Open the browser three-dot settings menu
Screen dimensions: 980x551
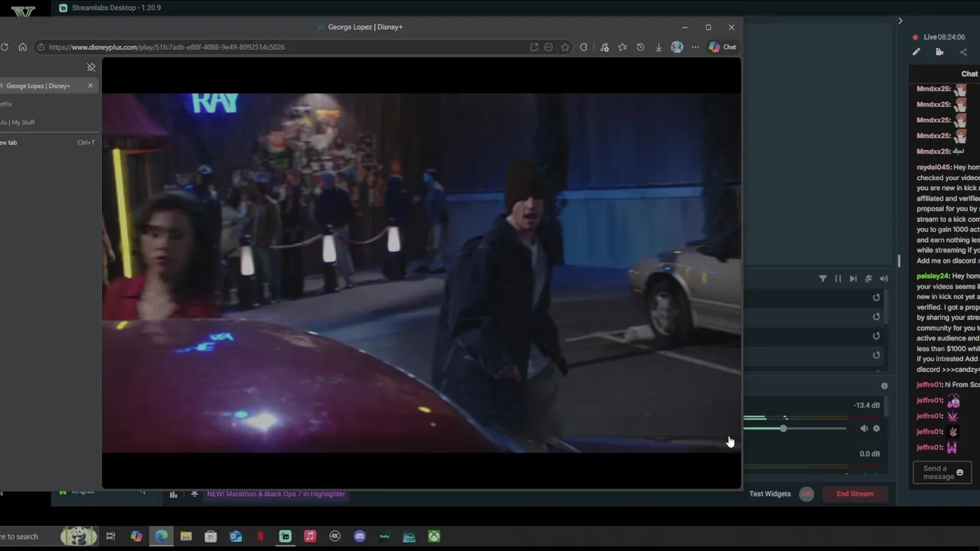(x=695, y=47)
